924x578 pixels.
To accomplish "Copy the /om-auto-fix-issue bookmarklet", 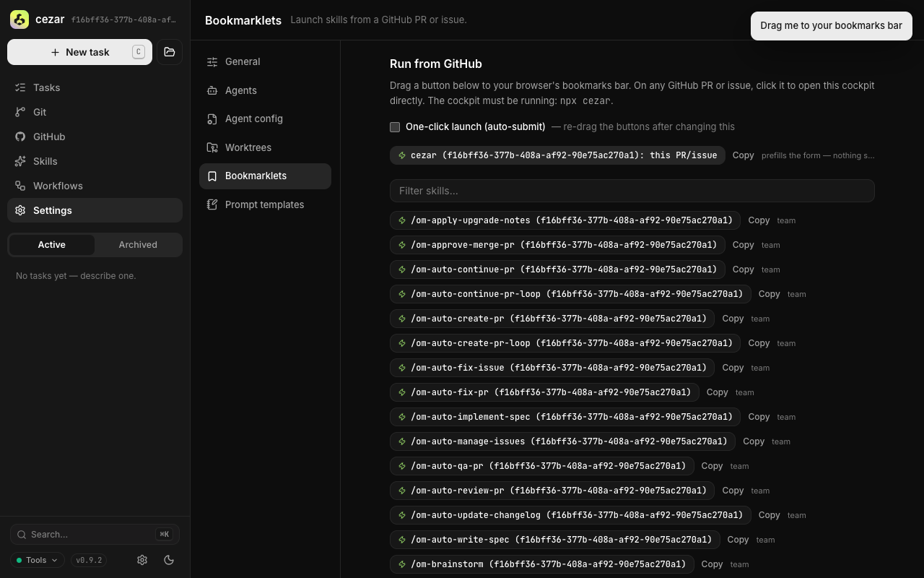I will click(x=733, y=368).
